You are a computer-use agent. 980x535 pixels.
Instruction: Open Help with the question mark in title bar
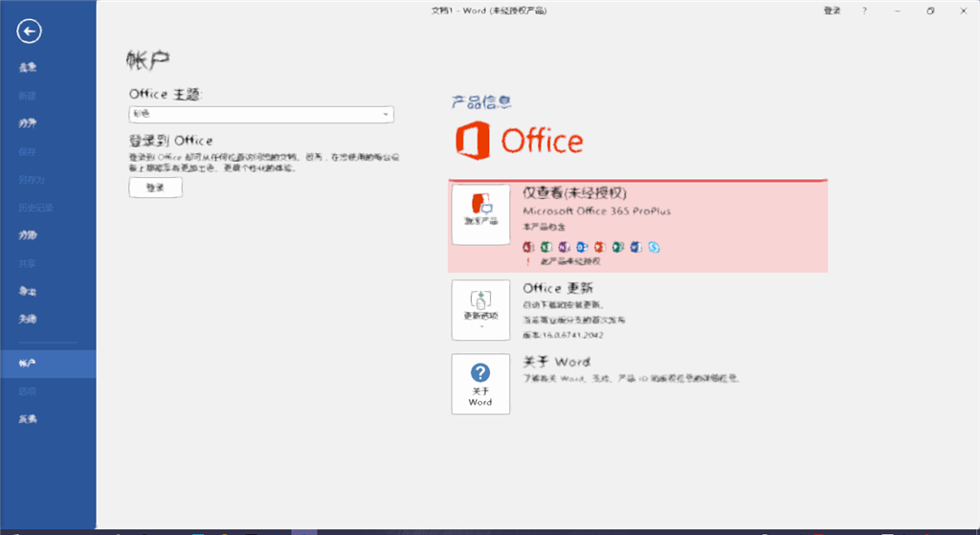864,11
